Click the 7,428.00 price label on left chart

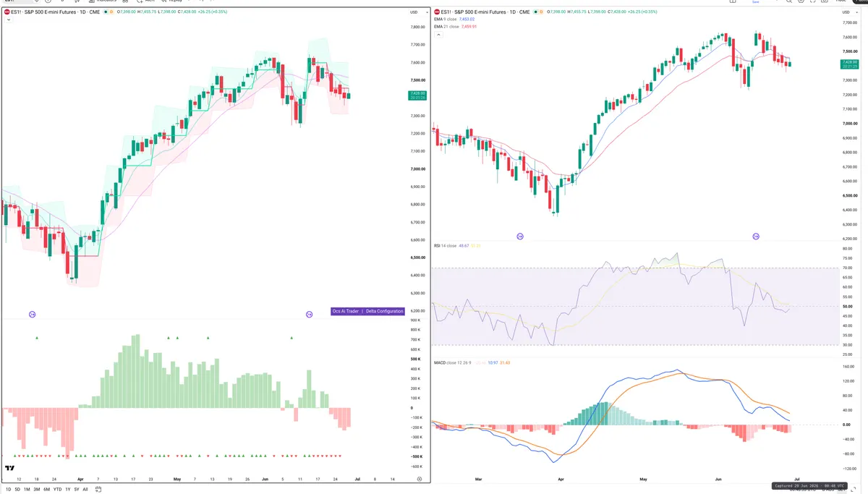click(x=417, y=94)
